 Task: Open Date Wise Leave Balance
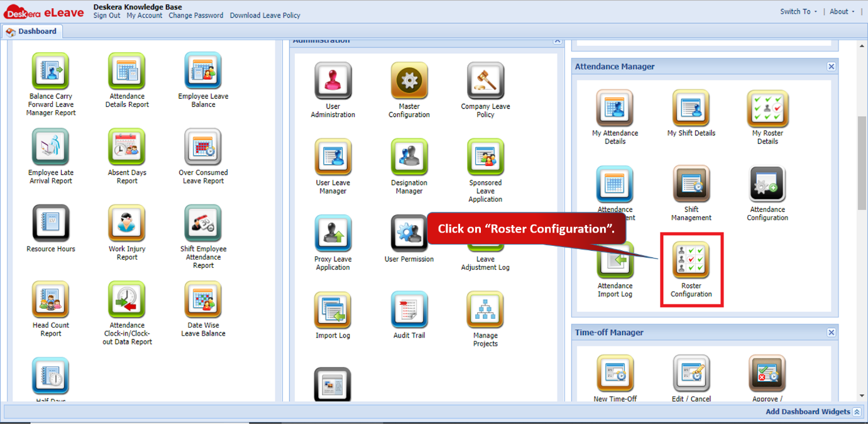(x=203, y=300)
